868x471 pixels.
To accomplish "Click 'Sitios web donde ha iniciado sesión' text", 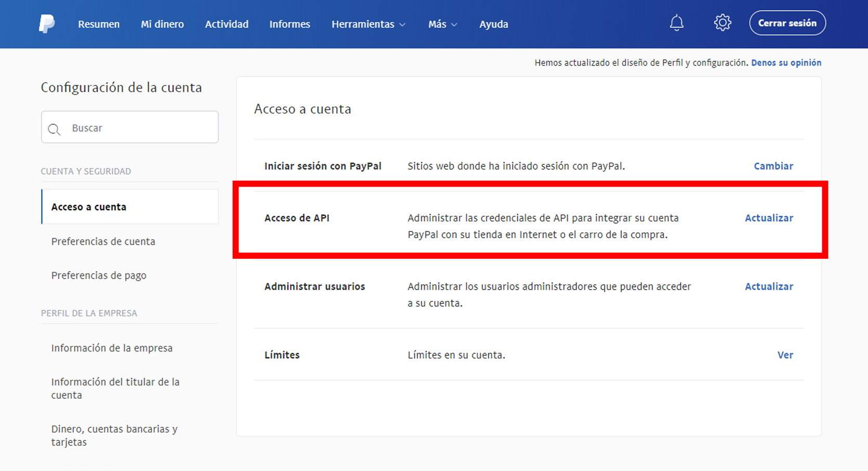I will [516, 166].
